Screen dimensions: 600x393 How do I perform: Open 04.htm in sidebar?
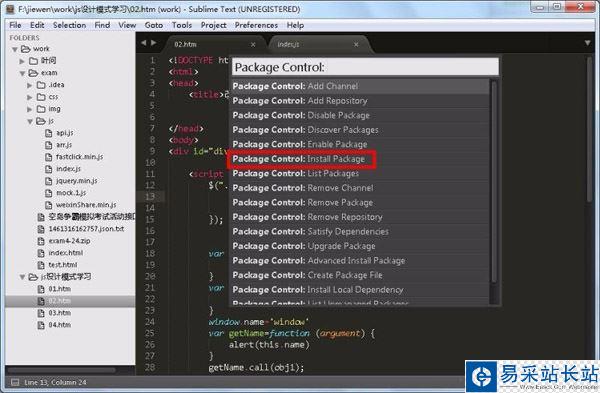(59, 325)
